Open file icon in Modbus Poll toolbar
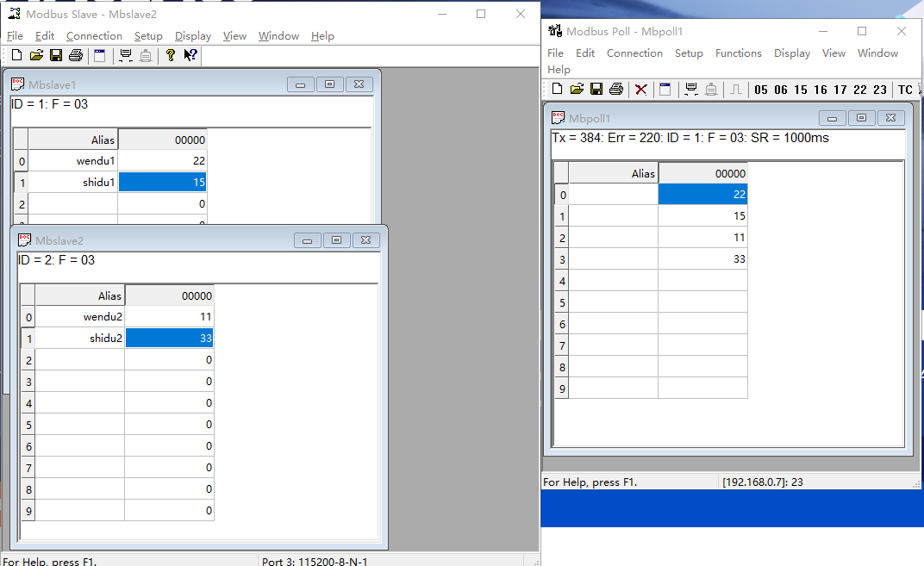The image size is (924, 566). click(x=577, y=90)
